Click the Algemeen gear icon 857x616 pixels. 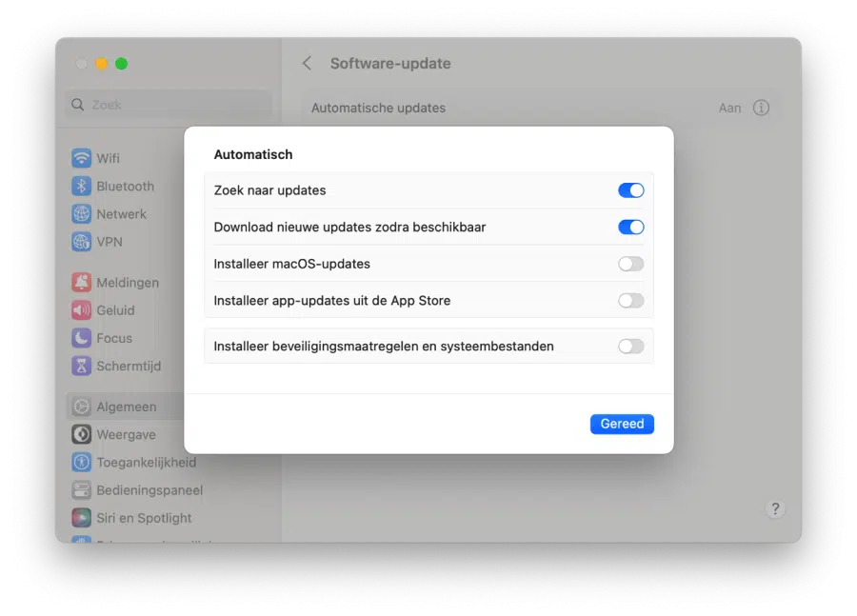click(x=82, y=407)
